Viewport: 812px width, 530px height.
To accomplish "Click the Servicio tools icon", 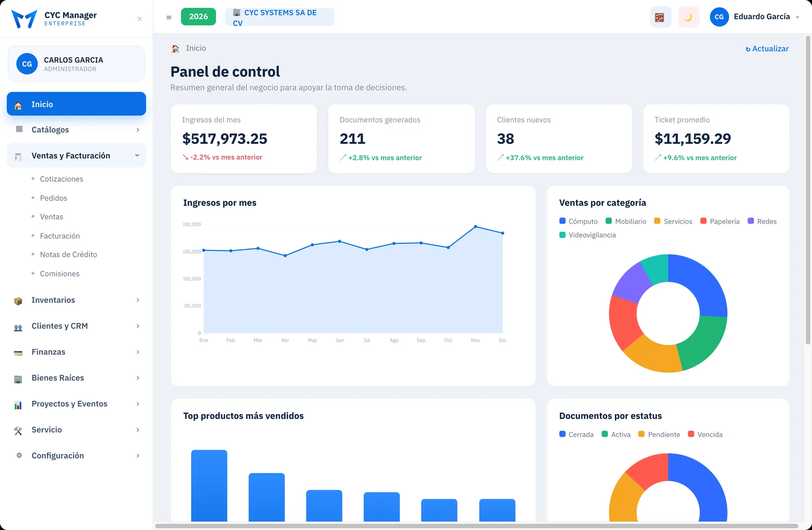I will click(18, 431).
